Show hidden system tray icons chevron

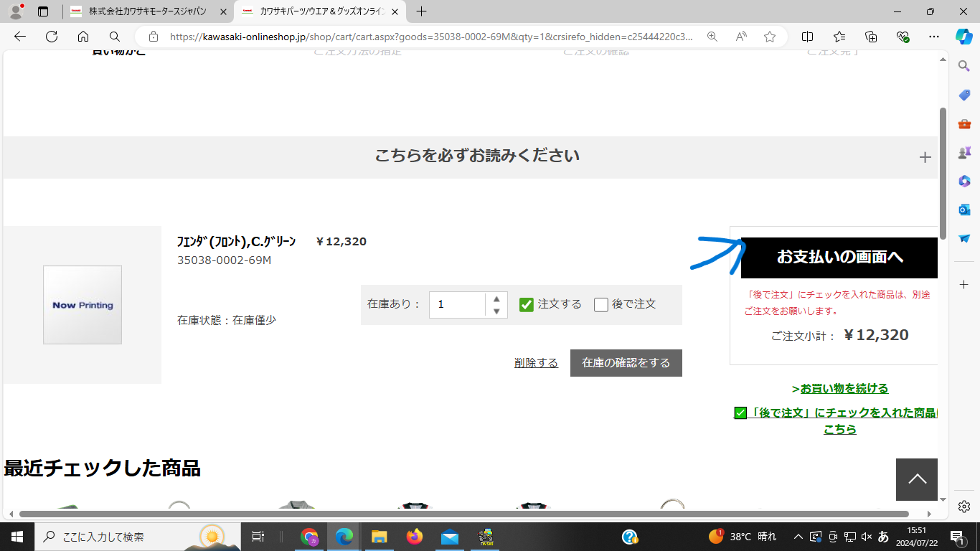click(x=798, y=537)
